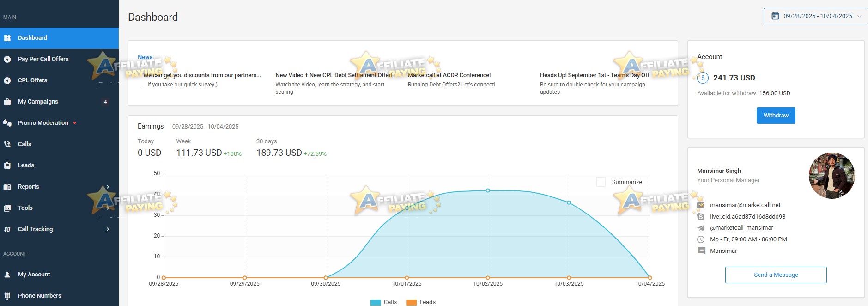This screenshot has width=868, height=306.
Task: Click the Telegram paper plane icon
Action: [701, 228]
